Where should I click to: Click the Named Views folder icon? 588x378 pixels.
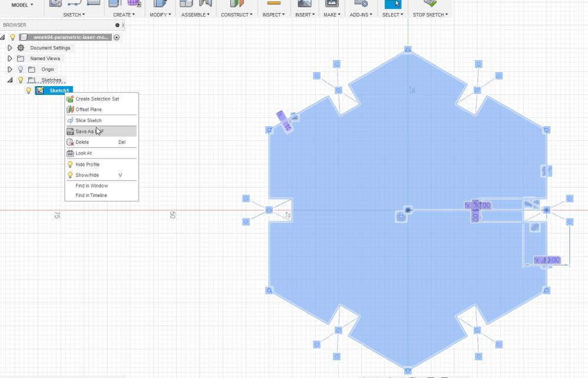click(x=21, y=58)
